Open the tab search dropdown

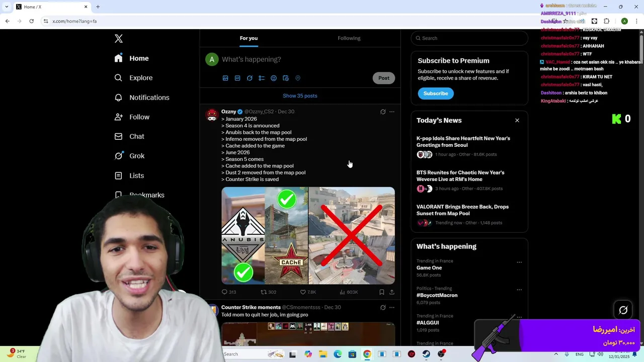tap(7, 7)
